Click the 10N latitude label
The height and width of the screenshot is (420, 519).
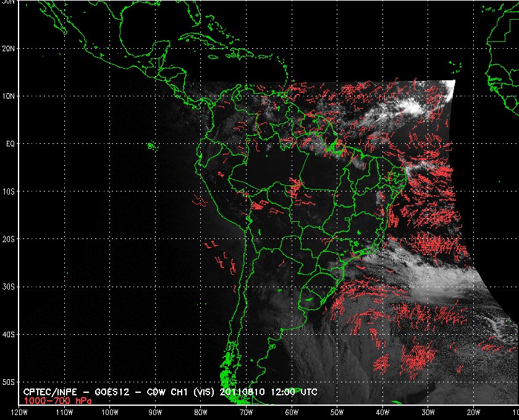coord(9,96)
